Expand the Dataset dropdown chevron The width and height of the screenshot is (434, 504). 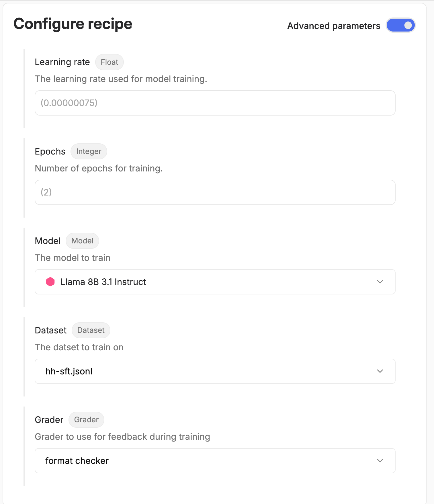380,371
